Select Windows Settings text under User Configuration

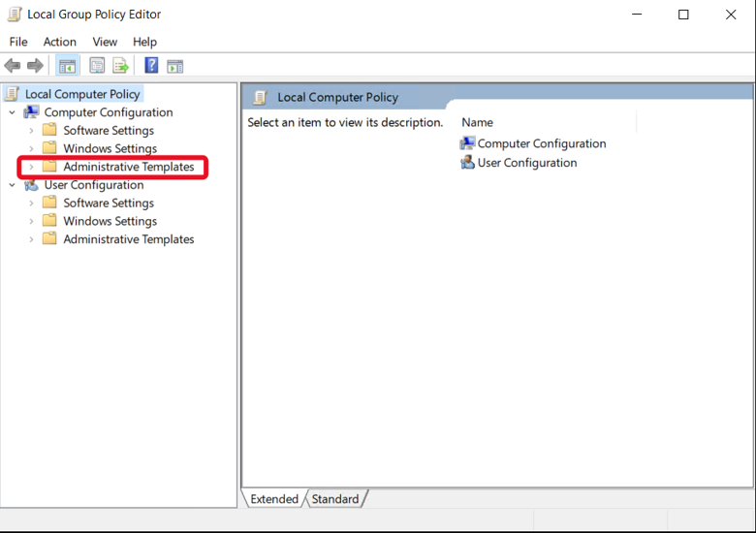[x=110, y=221]
